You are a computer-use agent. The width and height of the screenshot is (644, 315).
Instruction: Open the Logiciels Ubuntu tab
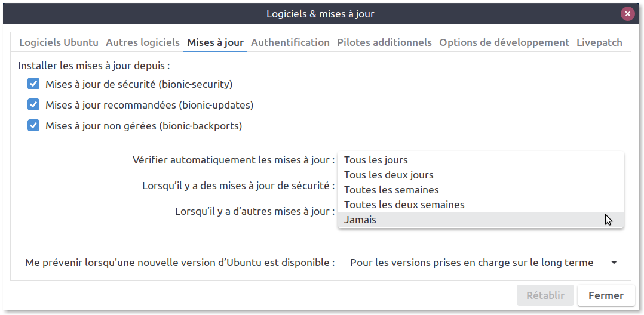(59, 42)
